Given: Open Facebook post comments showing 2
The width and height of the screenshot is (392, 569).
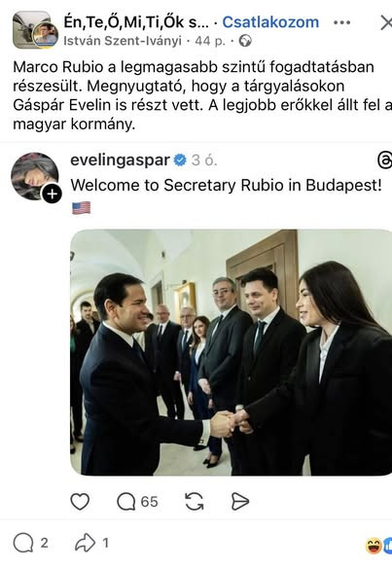Looking at the screenshot, I should pyautogui.click(x=30, y=543).
